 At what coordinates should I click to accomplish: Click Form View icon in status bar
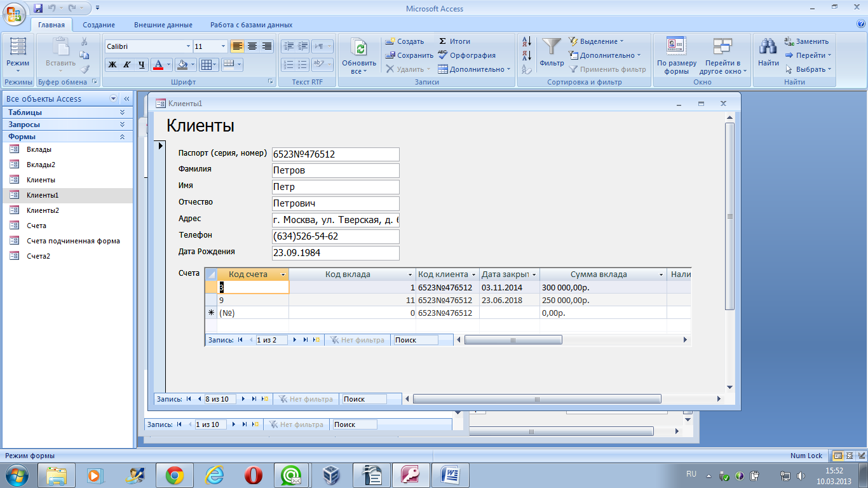(838, 456)
